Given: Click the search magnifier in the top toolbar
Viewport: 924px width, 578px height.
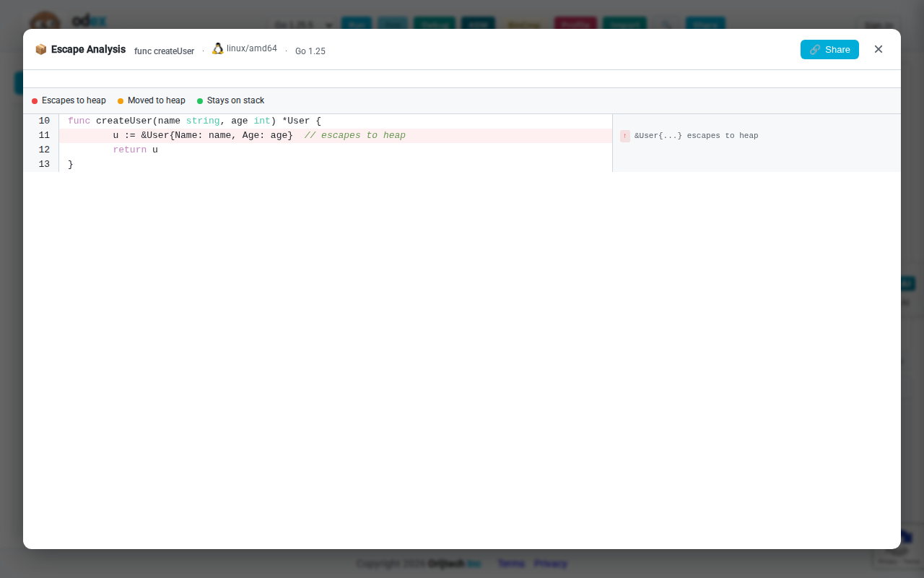Looking at the screenshot, I should coord(666,24).
